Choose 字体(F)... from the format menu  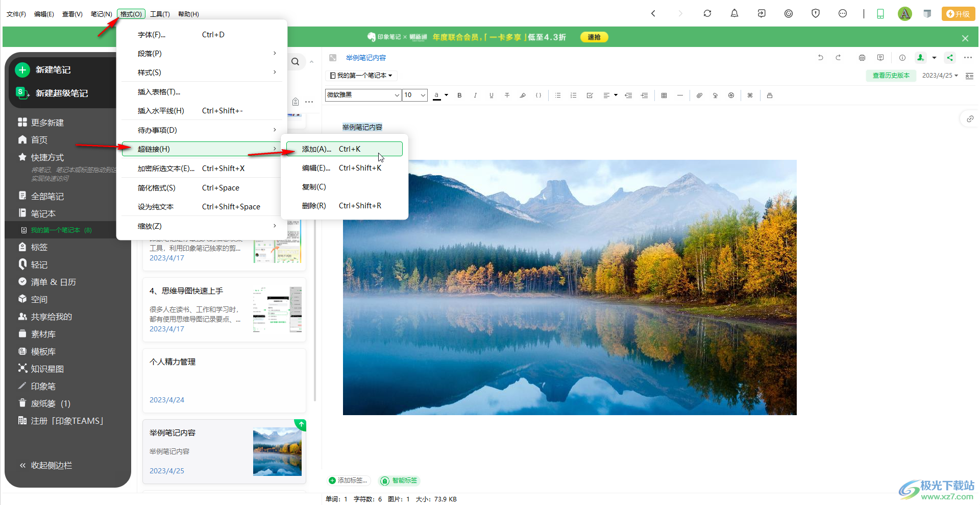tap(202, 35)
